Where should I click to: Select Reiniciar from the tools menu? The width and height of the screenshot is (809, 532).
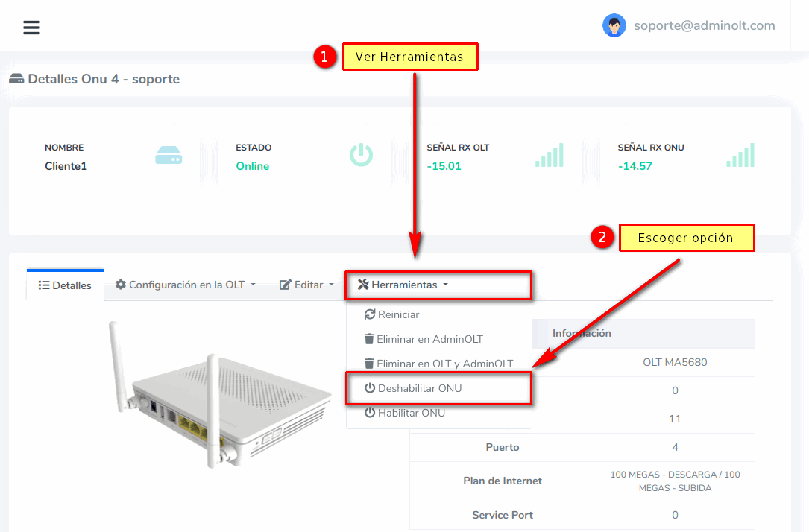click(398, 314)
